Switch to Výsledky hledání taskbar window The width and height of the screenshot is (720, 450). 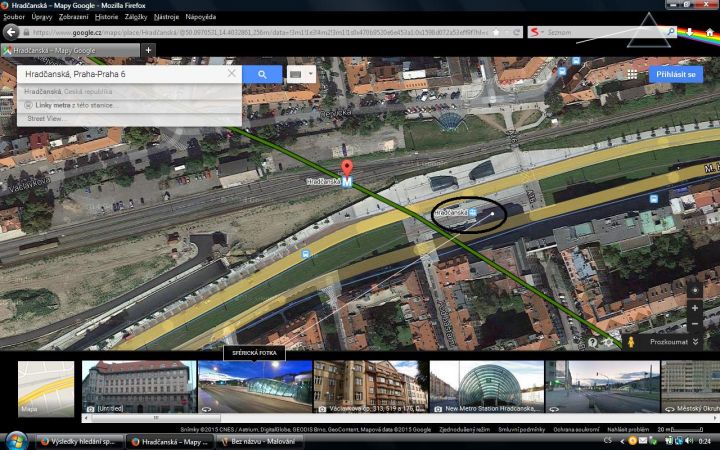tap(79, 442)
